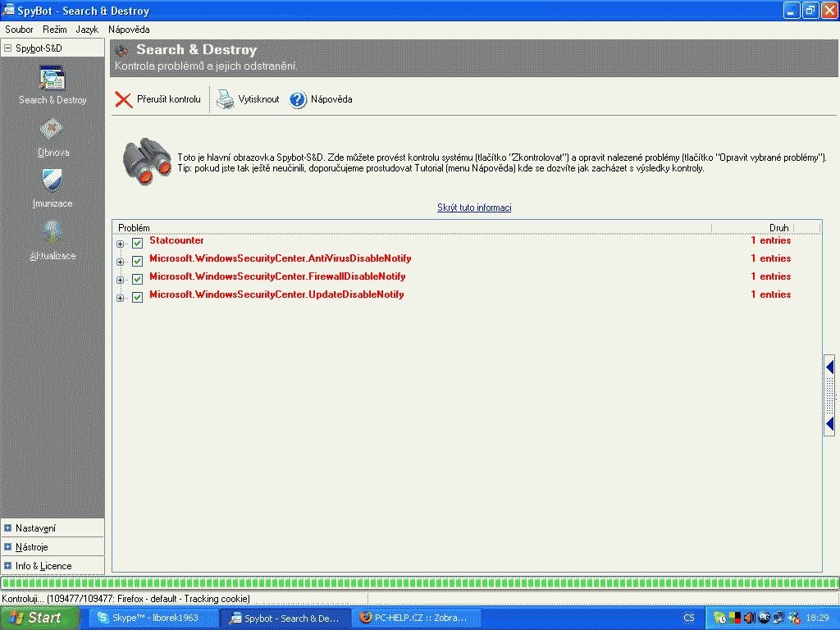
Task: Click the Vytisknout button label
Action: (x=258, y=99)
